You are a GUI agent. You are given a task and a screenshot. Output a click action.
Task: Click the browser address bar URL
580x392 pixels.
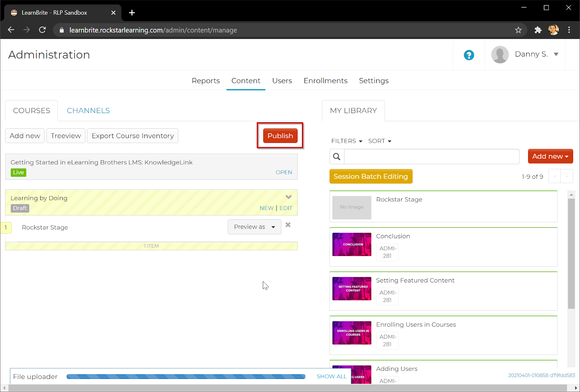click(x=153, y=30)
